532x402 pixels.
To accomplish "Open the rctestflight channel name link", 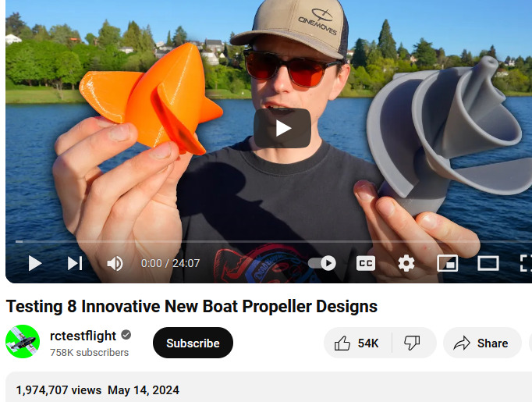I will [83, 336].
